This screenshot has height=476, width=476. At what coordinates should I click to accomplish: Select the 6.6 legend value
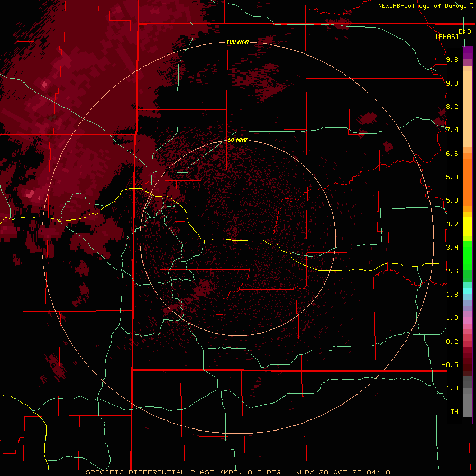[x=452, y=153]
